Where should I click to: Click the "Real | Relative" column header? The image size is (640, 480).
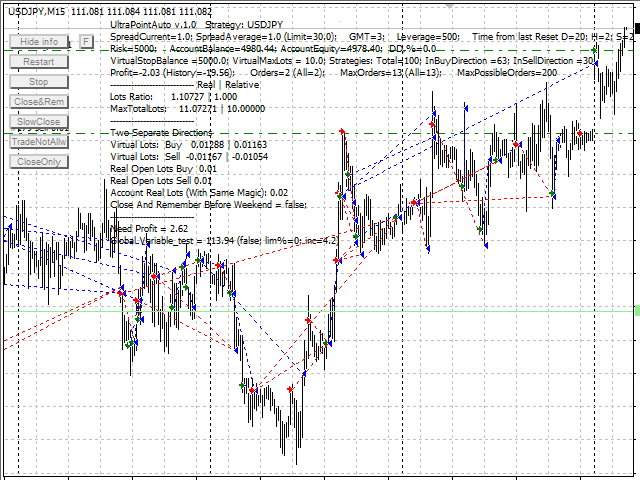point(228,85)
